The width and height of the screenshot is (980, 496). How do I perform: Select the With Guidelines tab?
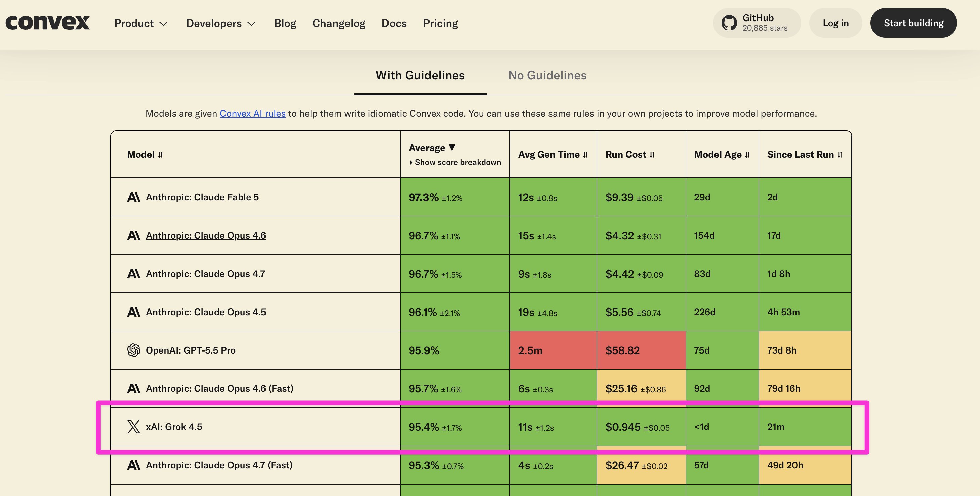pyautogui.click(x=420, y=75)
